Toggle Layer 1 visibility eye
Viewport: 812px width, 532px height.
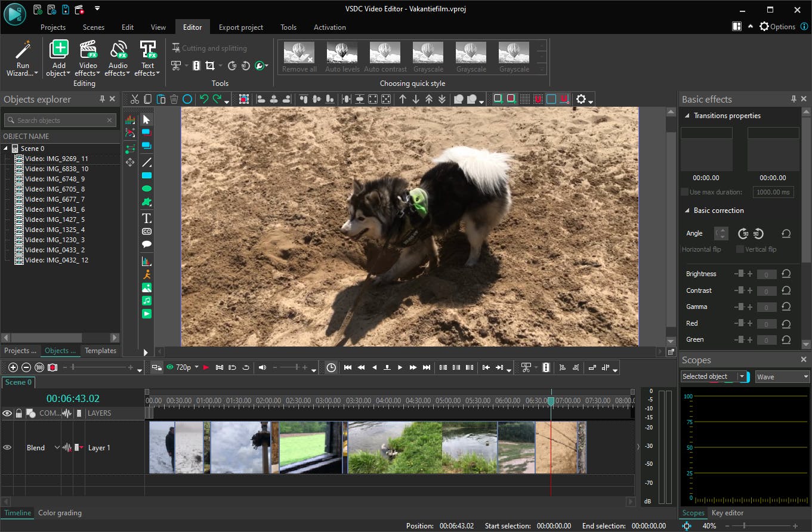[7, 447]
